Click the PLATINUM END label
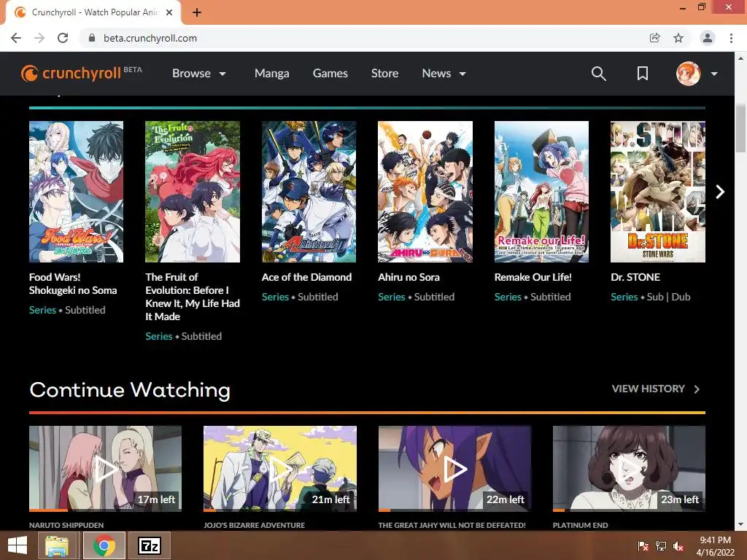This screenshot has width=747, height=560. coord(580,525)
